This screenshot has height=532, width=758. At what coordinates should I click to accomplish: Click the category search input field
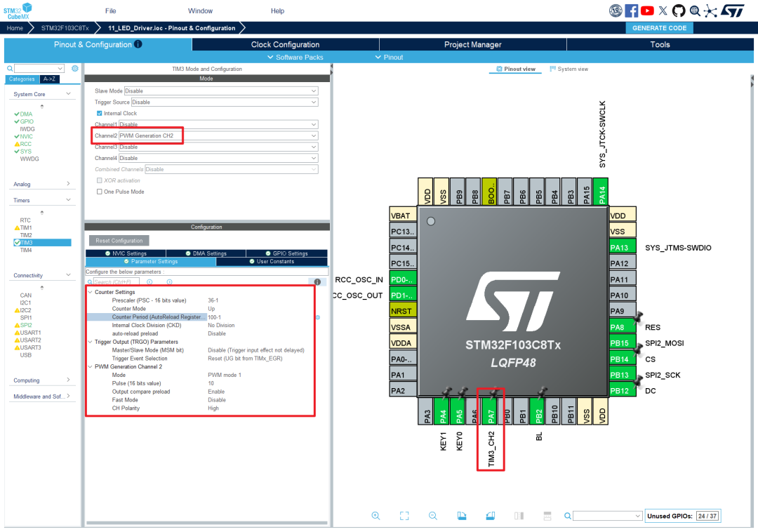(39, 69)
